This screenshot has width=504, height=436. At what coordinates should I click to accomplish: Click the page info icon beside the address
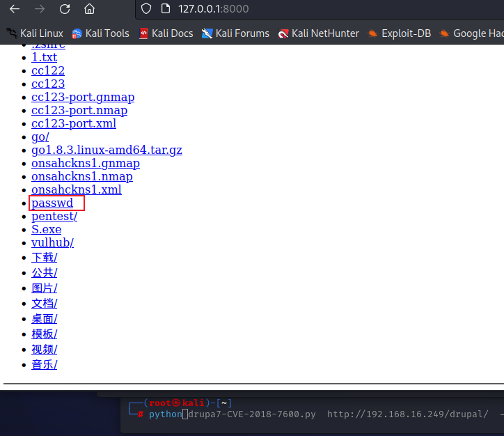pyautogui.click(x=166, y=8)
